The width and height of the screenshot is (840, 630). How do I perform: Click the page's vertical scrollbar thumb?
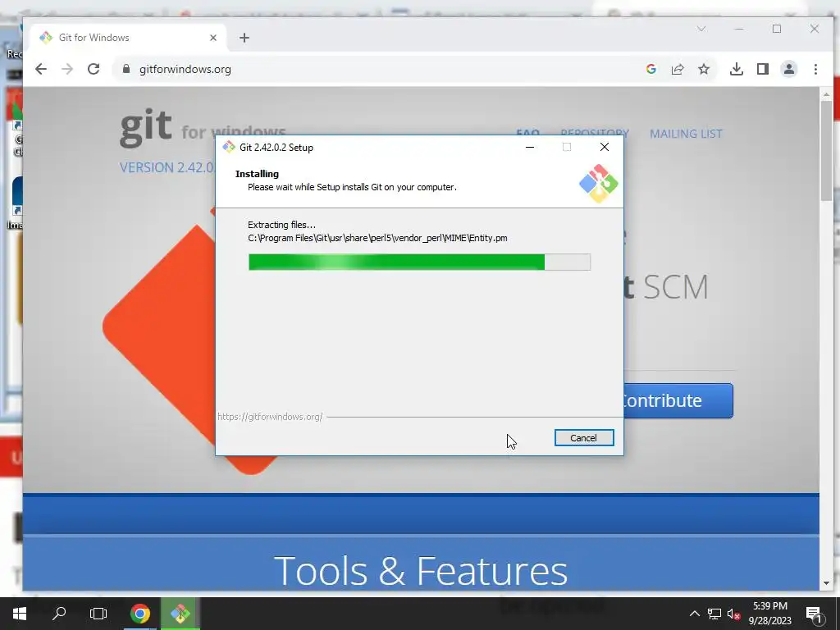coord(826,150)
